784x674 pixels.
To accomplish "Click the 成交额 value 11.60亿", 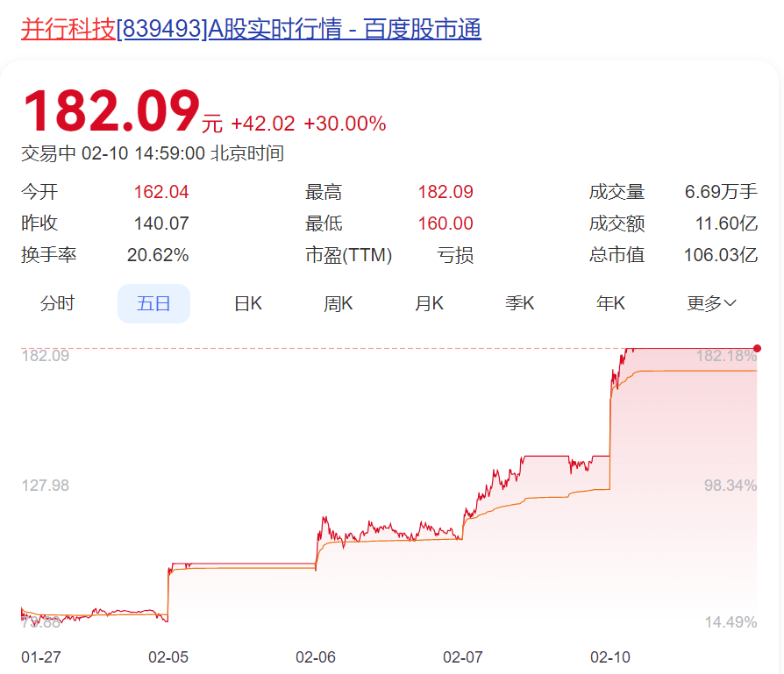I will pyautogui.click(x=726, y=223).
